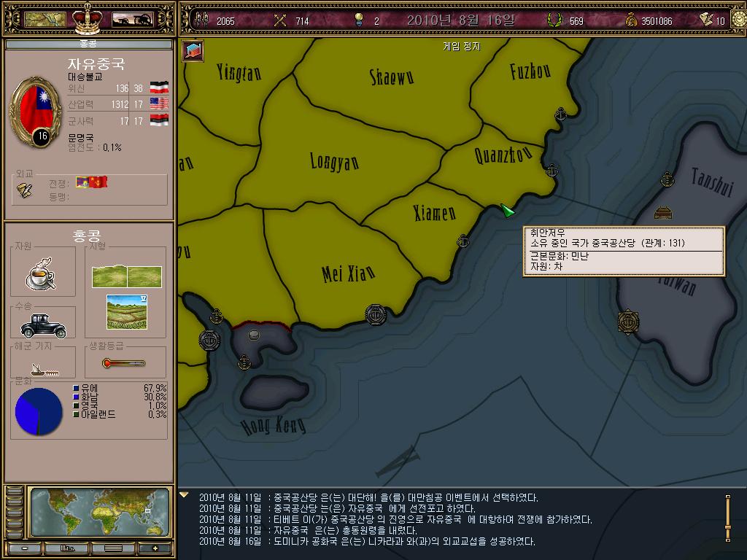Viewport: 747px width, 560px height.
Task: Click the automobile transport icon
Action: coord(43,326)
